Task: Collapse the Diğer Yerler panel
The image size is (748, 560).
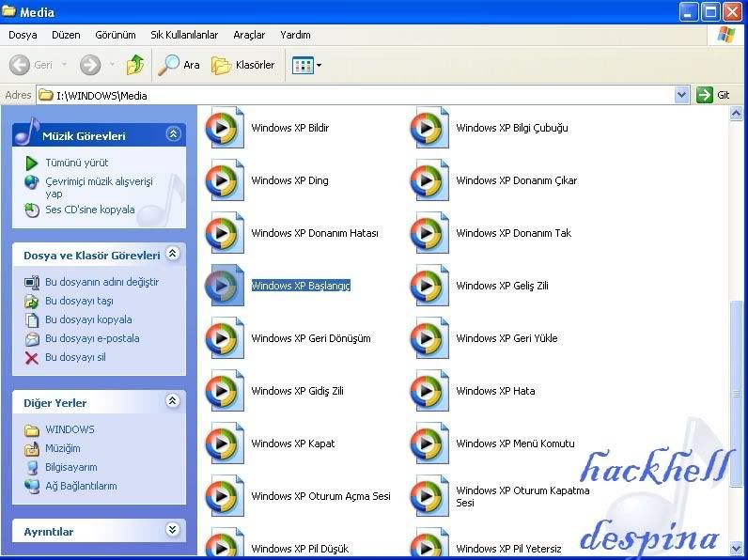Action: click(x=173, y=400)
